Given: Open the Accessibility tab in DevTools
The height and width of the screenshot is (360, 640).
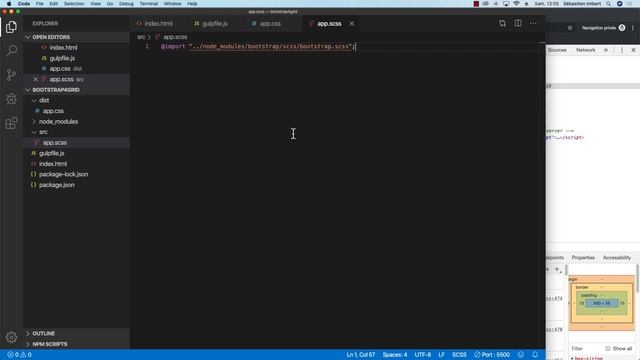Looking at the screenshot, I should pos(617,258).
